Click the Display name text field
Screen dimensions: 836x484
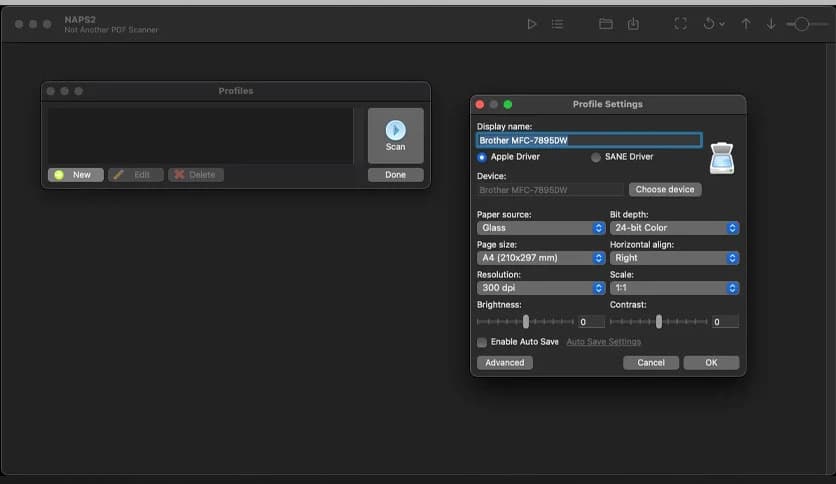(x=589, y=140)
